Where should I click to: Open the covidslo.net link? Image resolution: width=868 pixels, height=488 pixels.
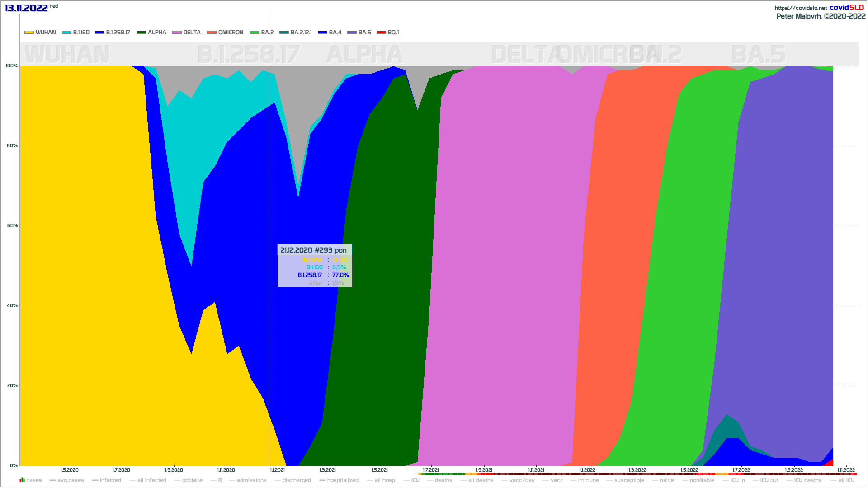pyautogui.click(x=800, y=8)
